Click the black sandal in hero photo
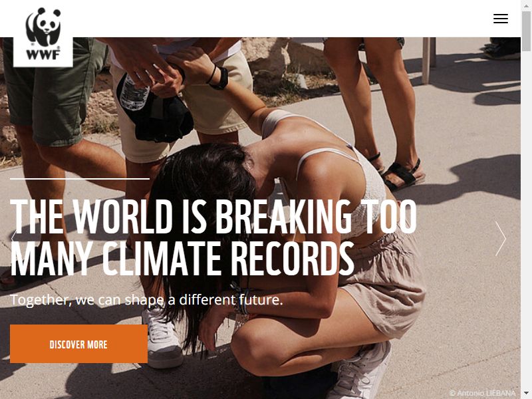 click(x=403, y=176)
